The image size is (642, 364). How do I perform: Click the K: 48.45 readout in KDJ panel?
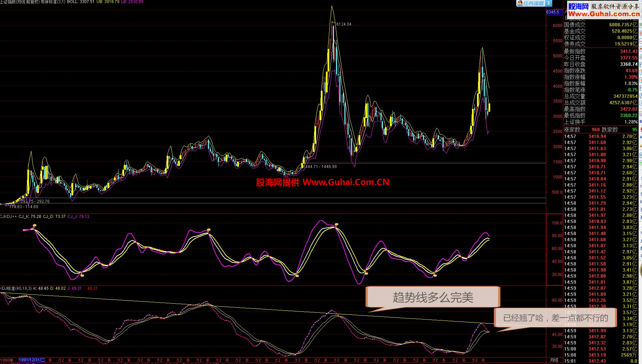tap(41, 288)
